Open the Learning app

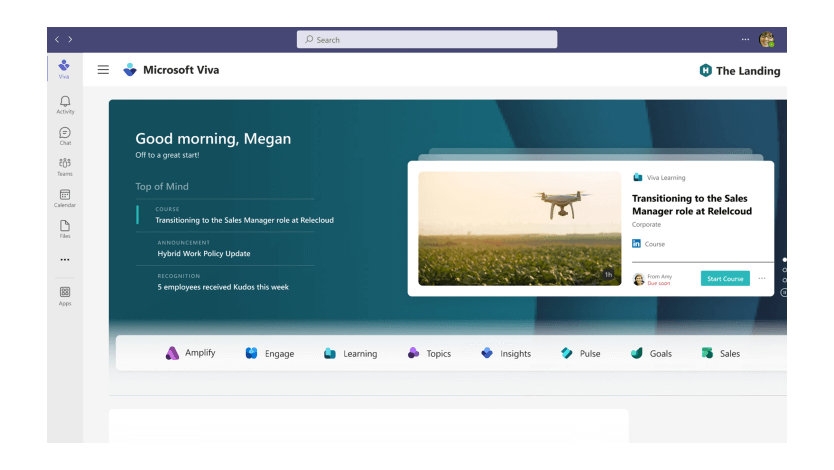click(351, 354)
